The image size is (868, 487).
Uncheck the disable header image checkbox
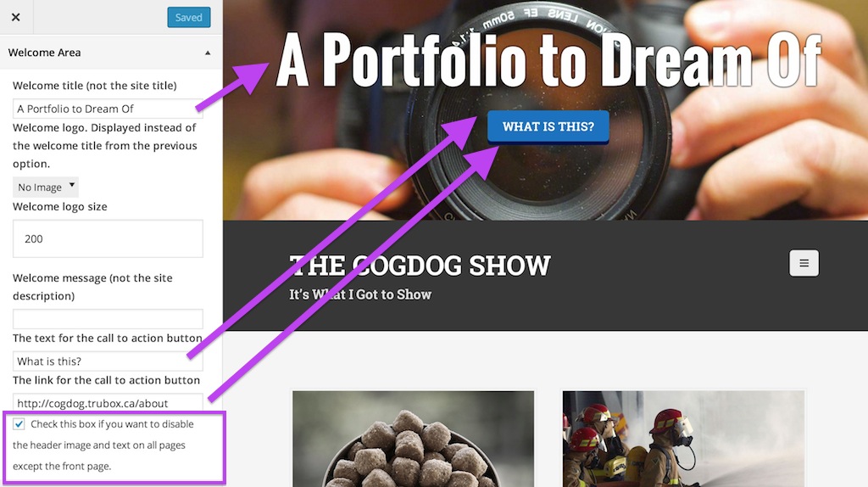19,424
